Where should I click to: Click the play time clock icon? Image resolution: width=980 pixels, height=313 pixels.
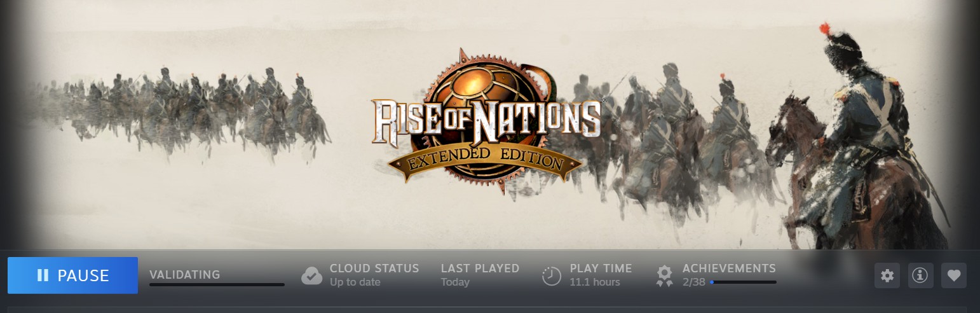coord(552,276)
